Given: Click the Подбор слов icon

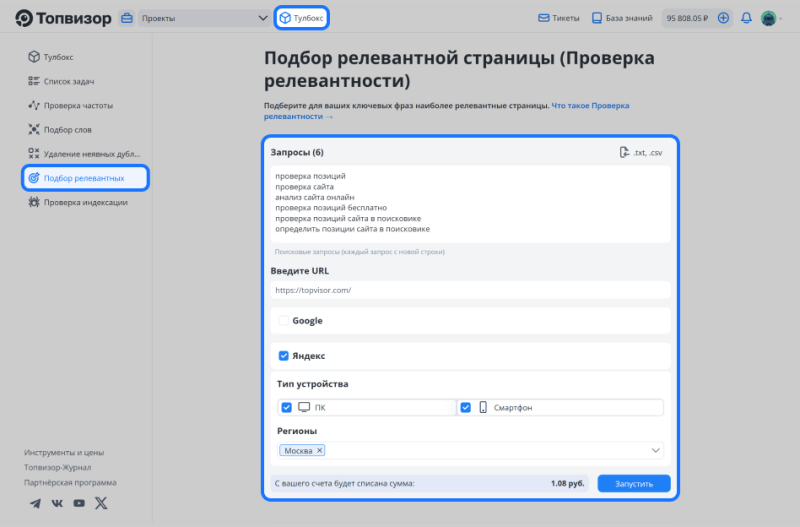Looking at the screenshot, I should point(34,129).
